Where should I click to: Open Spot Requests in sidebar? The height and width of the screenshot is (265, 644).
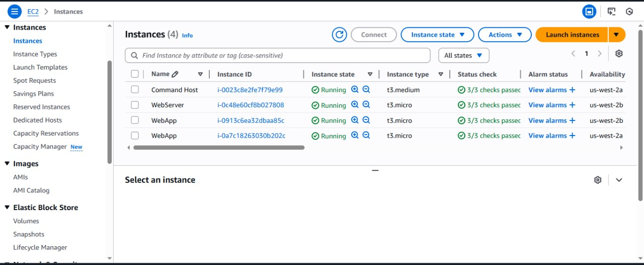coord(35,81)
